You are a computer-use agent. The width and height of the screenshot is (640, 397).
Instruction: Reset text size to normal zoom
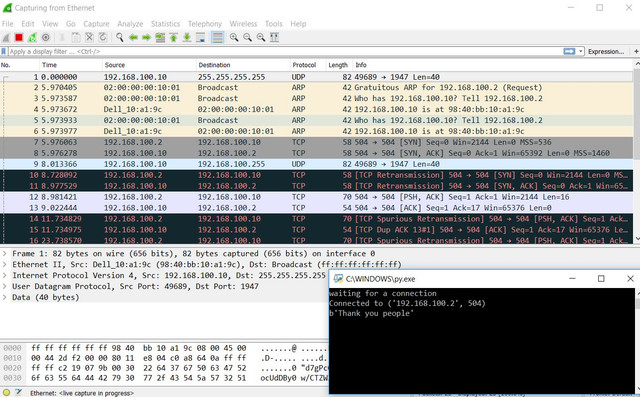pos(261,38)
